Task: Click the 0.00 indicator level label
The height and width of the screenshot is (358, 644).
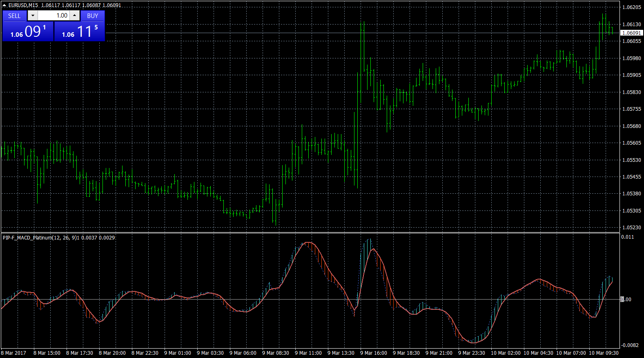Action: pos(626,299)
